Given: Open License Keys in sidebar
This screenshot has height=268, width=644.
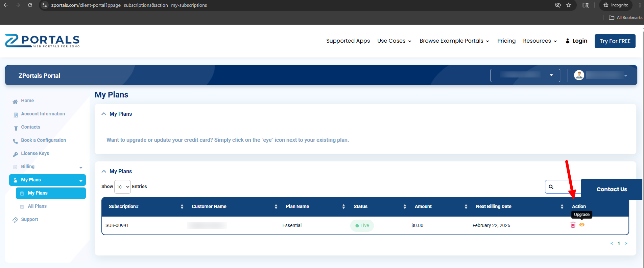Looking at the screenshot, I should click(35, 153).
